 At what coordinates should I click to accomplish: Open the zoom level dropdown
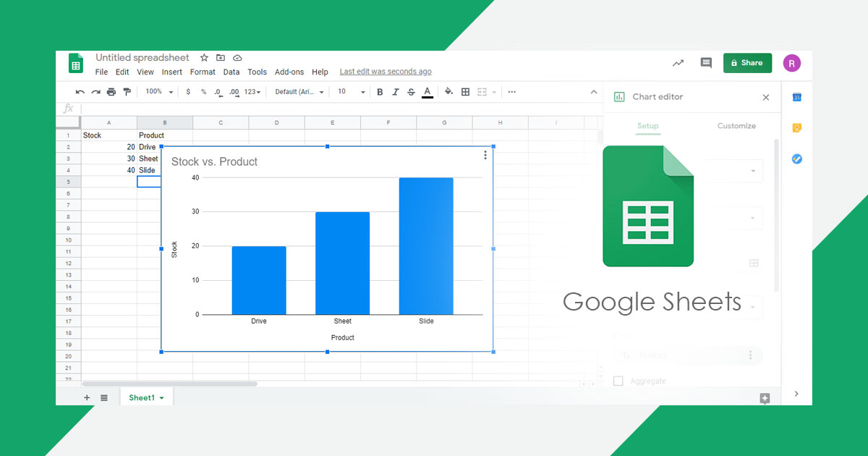[159, 91]
